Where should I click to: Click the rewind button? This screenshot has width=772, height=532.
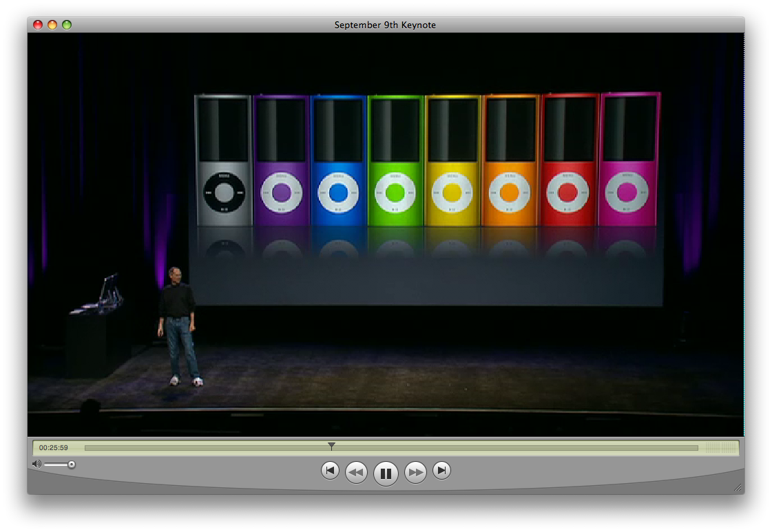coord(356,472)
